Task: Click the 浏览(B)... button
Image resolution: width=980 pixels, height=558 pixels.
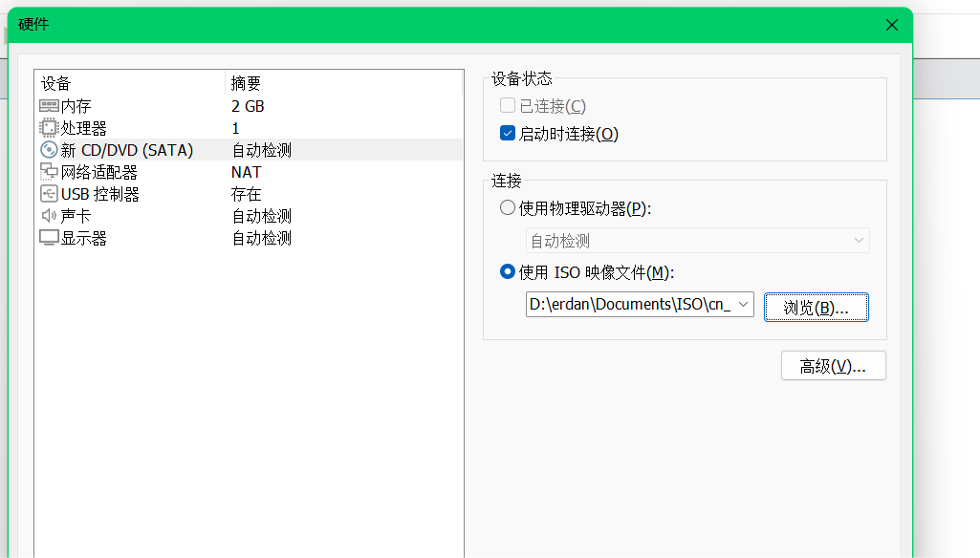Action: click(x=817, y=307)
